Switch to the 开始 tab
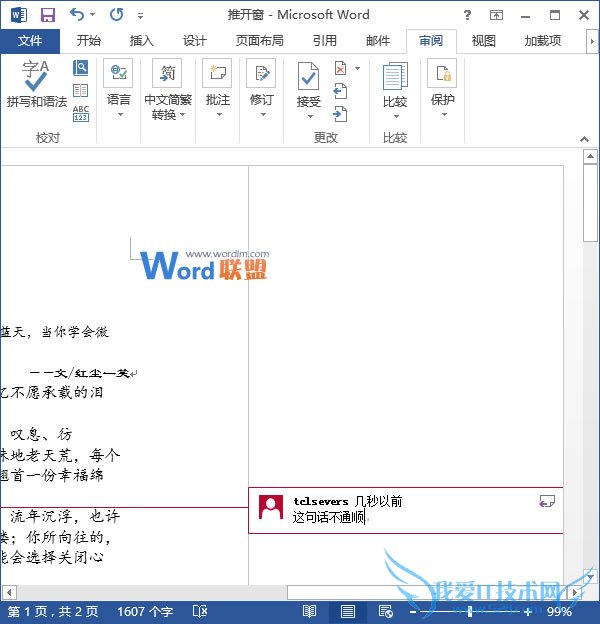 point(89,41)
